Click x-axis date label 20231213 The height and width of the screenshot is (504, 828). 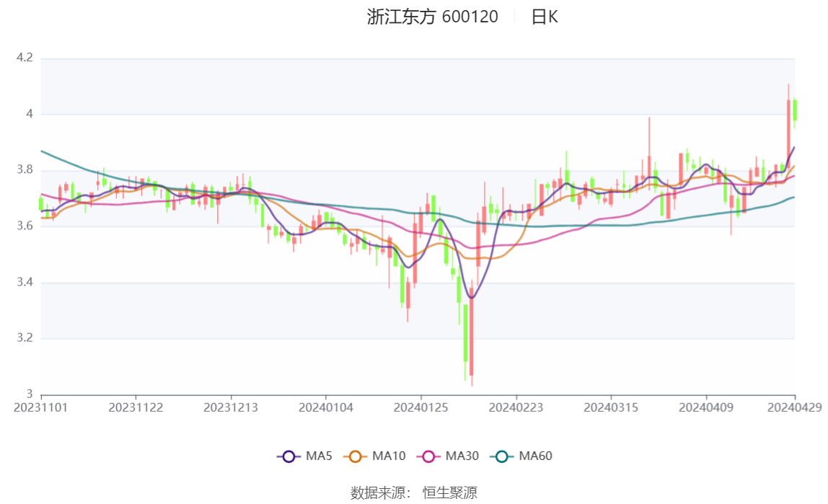pos(231,407)
